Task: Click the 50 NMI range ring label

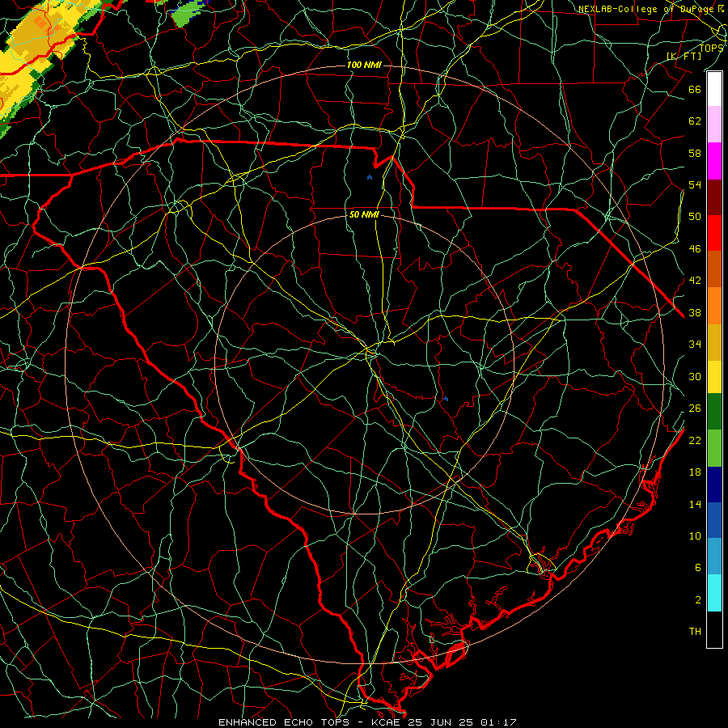Action: click(364, 214)
